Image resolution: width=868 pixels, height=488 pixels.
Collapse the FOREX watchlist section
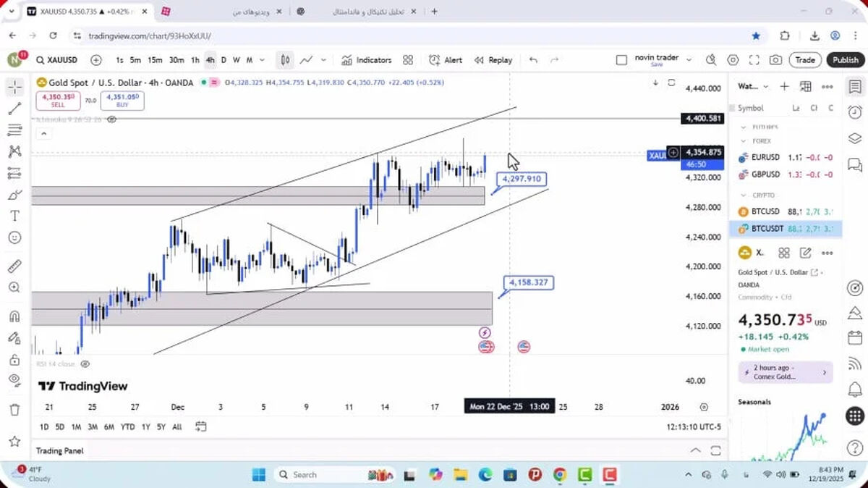point(744,141)
